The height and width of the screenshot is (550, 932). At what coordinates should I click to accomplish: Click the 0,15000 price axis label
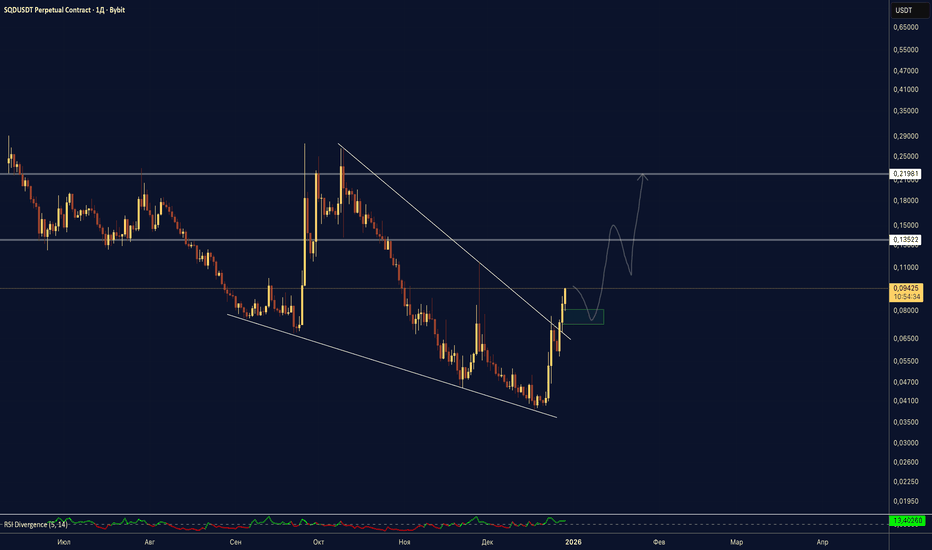click(905, 225)
